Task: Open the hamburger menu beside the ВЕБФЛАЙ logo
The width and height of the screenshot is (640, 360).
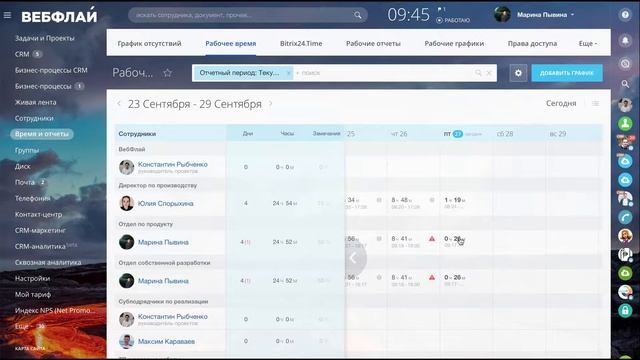Action: pos(7,15)
